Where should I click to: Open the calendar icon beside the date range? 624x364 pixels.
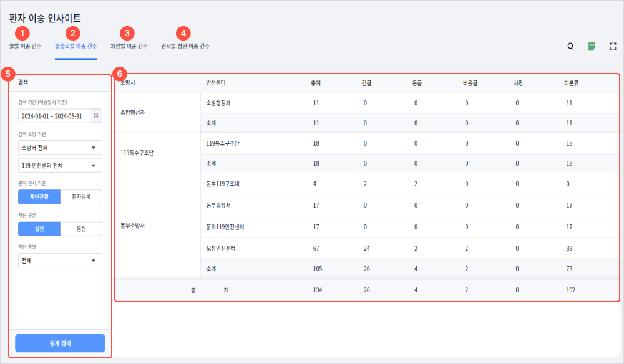click(x=96, y=116)
